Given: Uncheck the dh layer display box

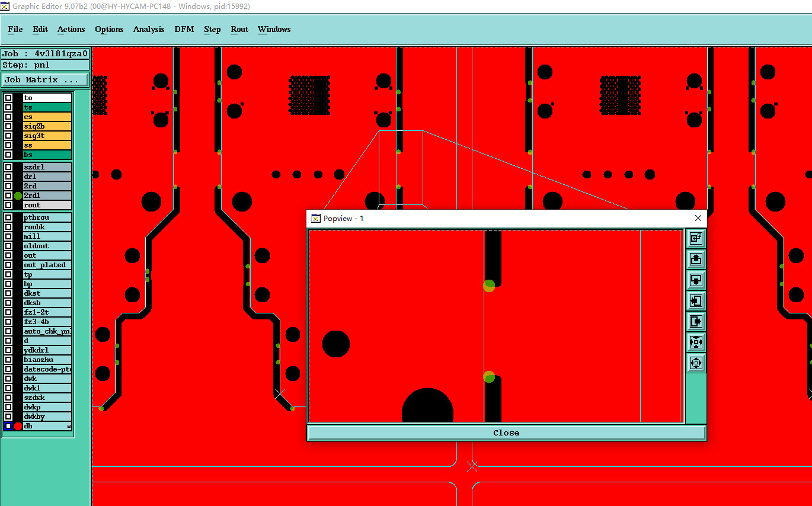Looking at the screenshot, I should tap(8, 426).
